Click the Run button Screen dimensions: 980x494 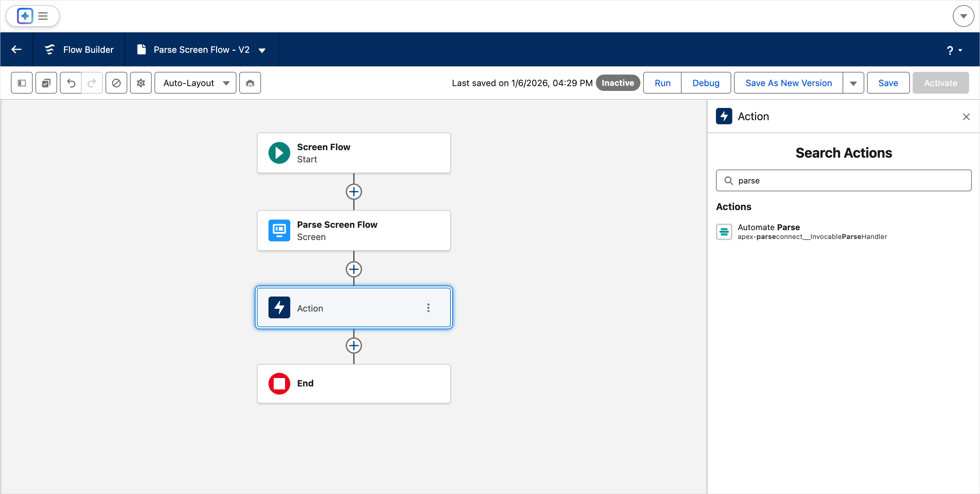click(662, 83)
